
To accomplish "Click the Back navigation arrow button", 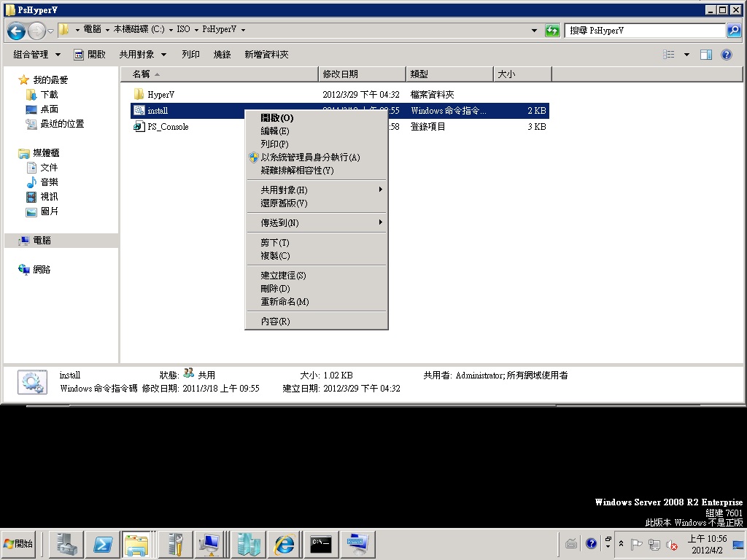I will (x=17, y=31).
